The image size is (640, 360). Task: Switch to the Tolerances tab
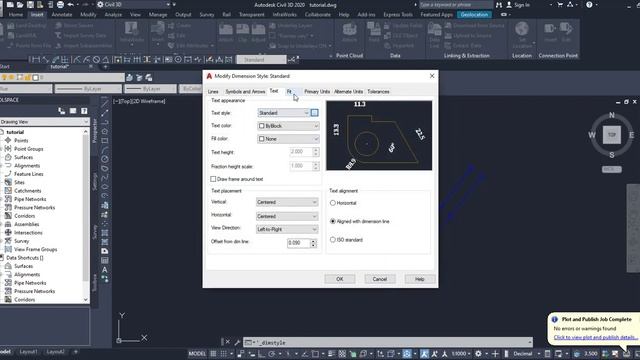(378, 91)
